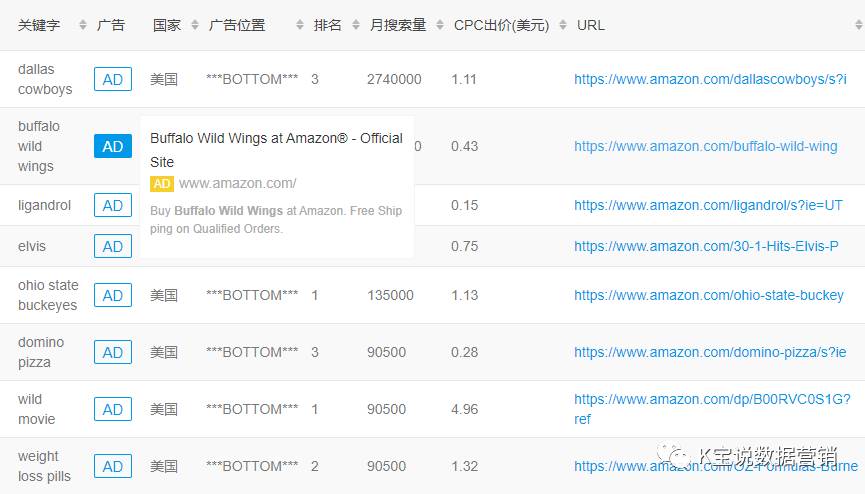Click the ad description Buy Buffalo Wild Wings text
865x494 pixels.
pos(276,220)
